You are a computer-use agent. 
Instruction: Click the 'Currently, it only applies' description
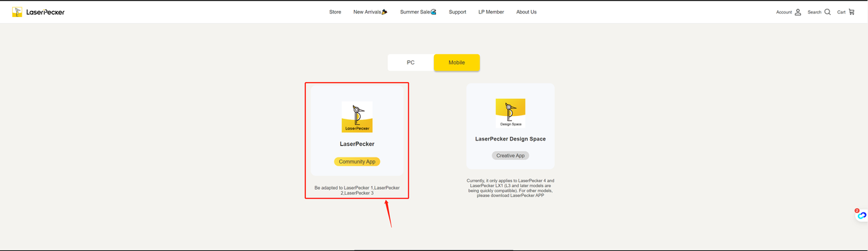[x=511, y=188]
